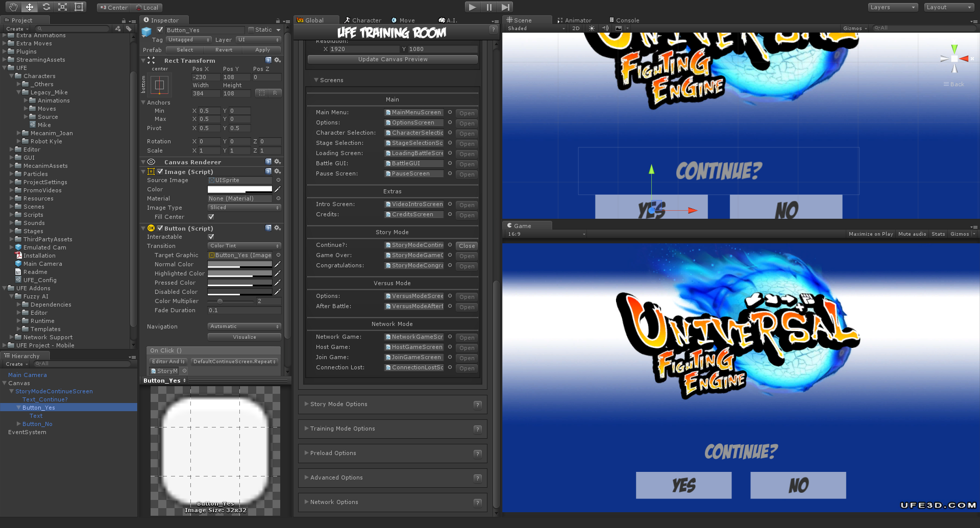Lock the Project panel with the padlock icon
980x528 pixels.
coord(124,21)
